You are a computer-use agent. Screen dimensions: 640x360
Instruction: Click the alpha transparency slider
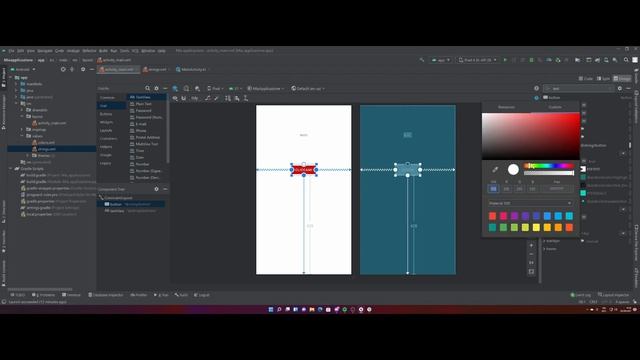click(x=549, y=173)
